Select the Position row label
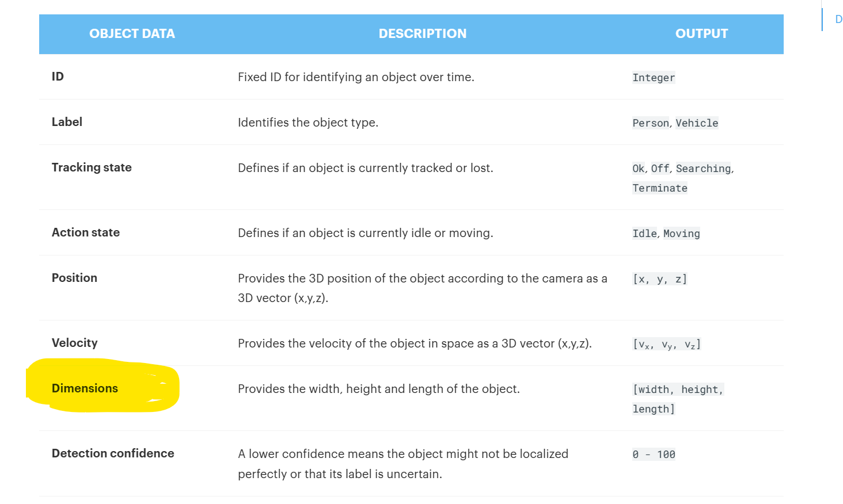The height and width of the screenshot is (504, 843). coord(74,278)
